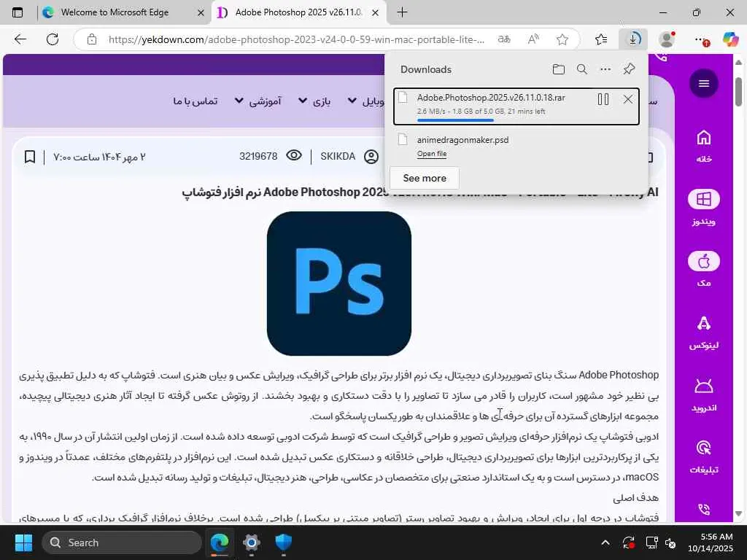Open a new tab

click(x=402, y=12)
